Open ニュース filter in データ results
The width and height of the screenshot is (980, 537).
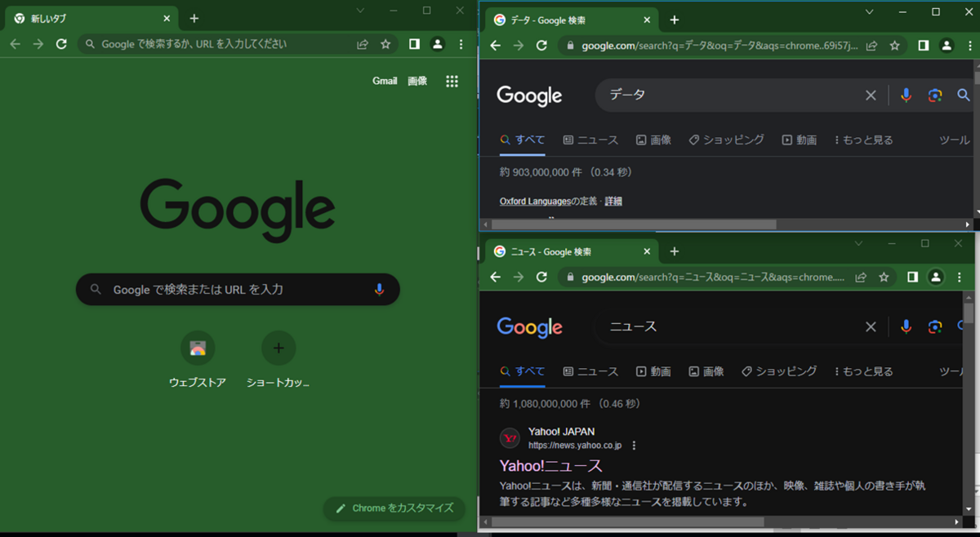tap(590, 140)
